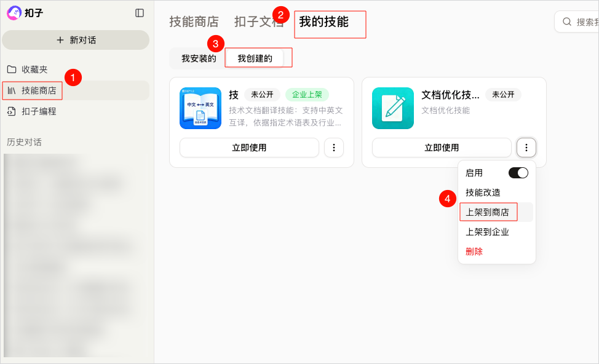Click the Coze logo icon
This screenshot has width=599, height=364.
pos(14,13)
